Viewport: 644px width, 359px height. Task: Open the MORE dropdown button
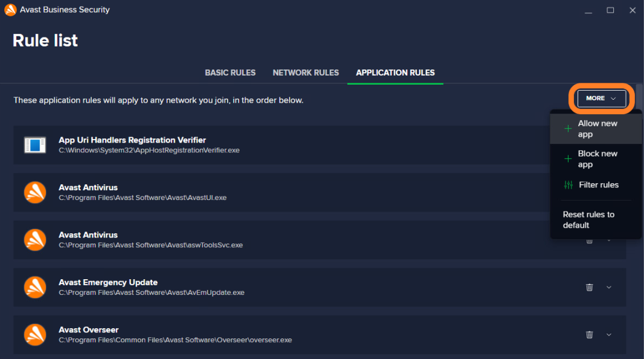[x=601, y=99]
